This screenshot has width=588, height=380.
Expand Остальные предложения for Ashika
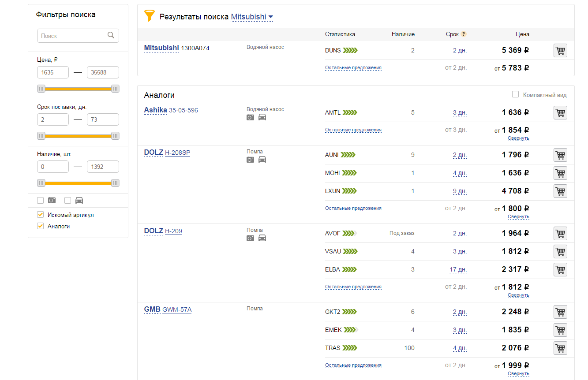pyautogui.click(x=353, y=130)
